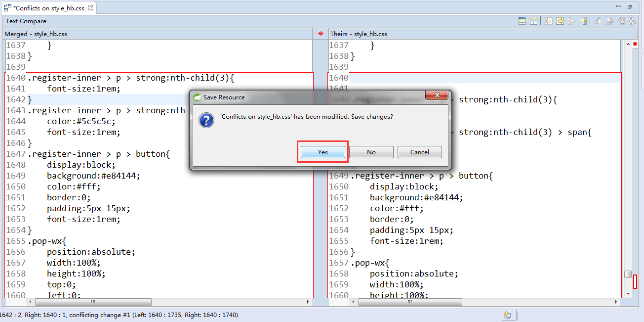
Task: Click the left pane horizontal scrollbar thumb
Action: [x=93, y=302]
